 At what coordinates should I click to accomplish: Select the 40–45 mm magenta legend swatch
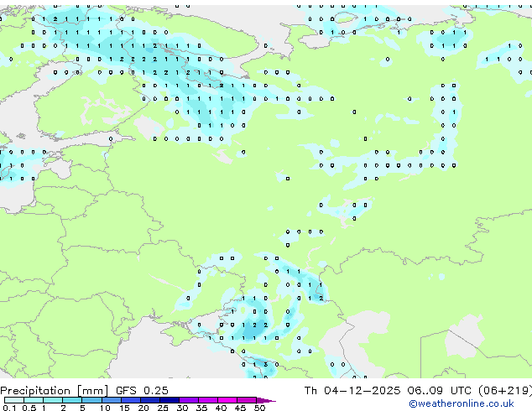point(227,400)
